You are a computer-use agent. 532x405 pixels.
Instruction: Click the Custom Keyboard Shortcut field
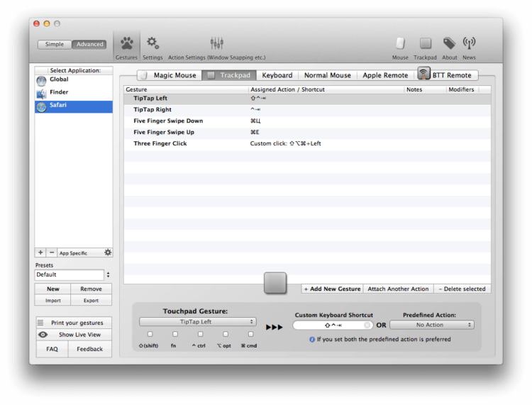pos(333,326)
